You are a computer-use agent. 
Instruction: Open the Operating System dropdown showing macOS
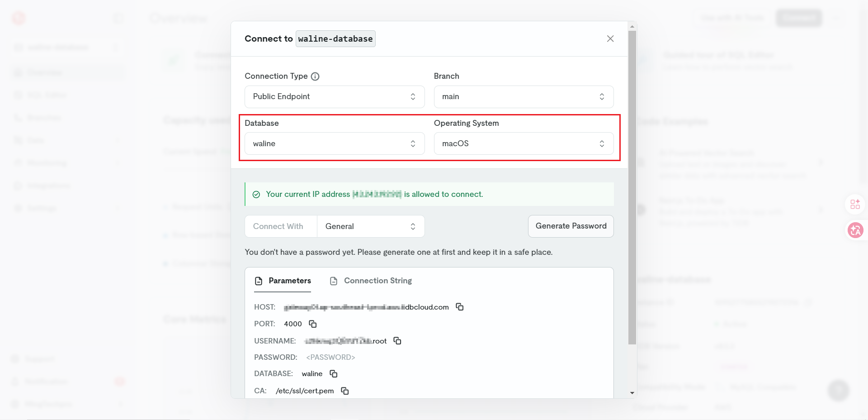click(x=524, y=143)
